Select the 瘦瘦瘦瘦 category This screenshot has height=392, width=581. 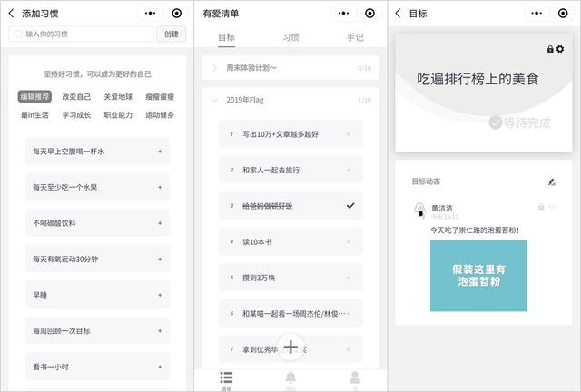pos(160,97)
